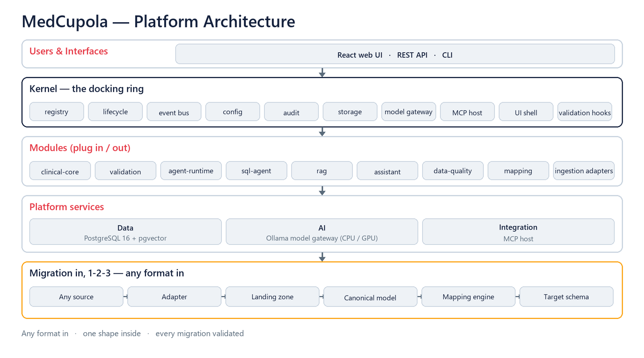The image size is (644, 358).
Task: Select the 'clinical-core' module box
Action: (60, 171)
